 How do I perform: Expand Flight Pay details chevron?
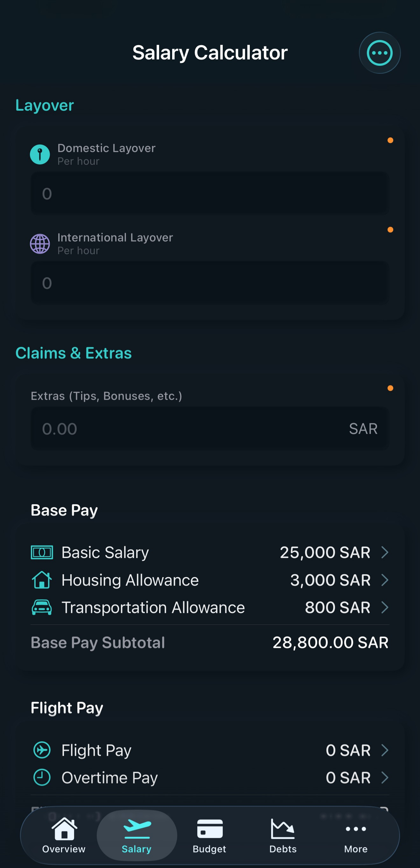point(384,750)
